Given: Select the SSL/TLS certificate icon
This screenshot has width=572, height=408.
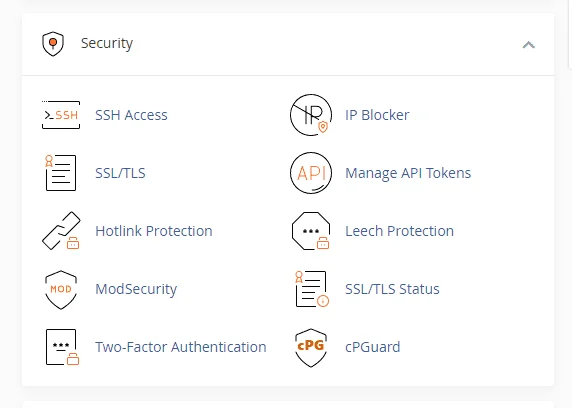Looking at the screenshot, I should (61, 173).
